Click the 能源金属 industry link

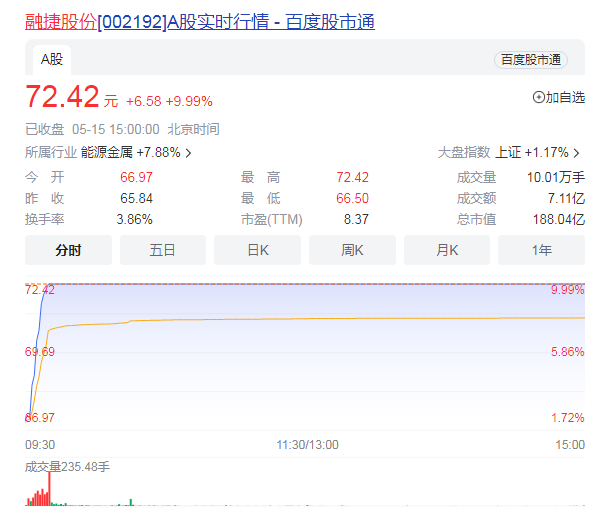(x=106, y=153)
